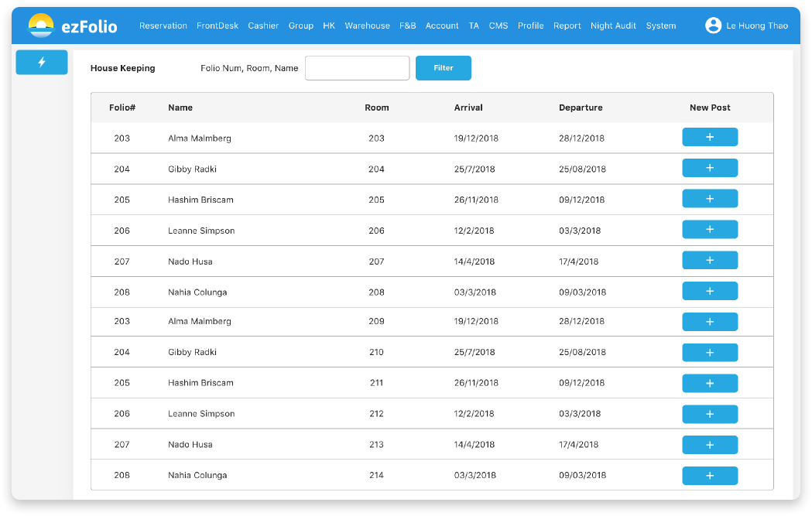The image size is (812, 516).
Task: Go to the Cashier menu
Action: pos(263,26)
